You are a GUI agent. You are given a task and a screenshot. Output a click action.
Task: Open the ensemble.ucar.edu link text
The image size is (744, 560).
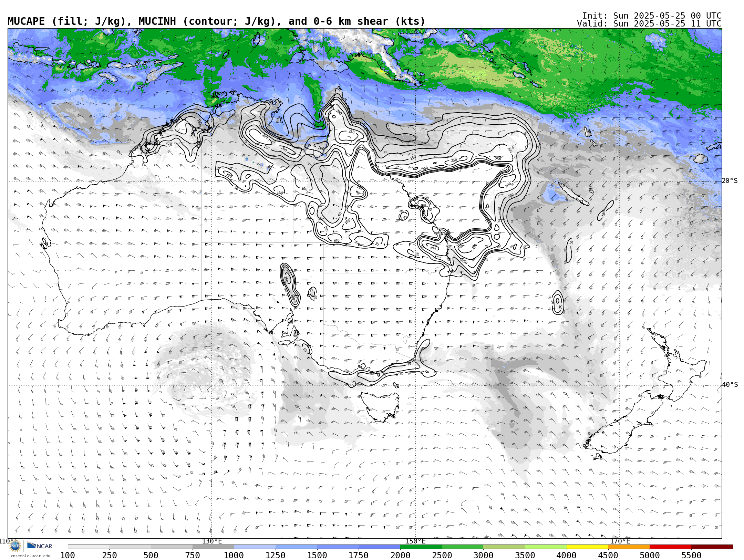pyautogui.click(x=30, y=556)
